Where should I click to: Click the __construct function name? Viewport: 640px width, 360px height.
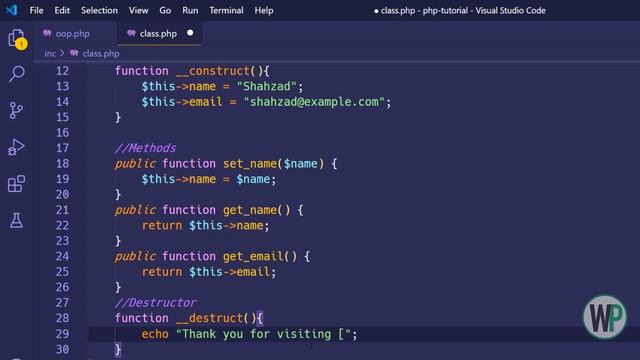213,71
